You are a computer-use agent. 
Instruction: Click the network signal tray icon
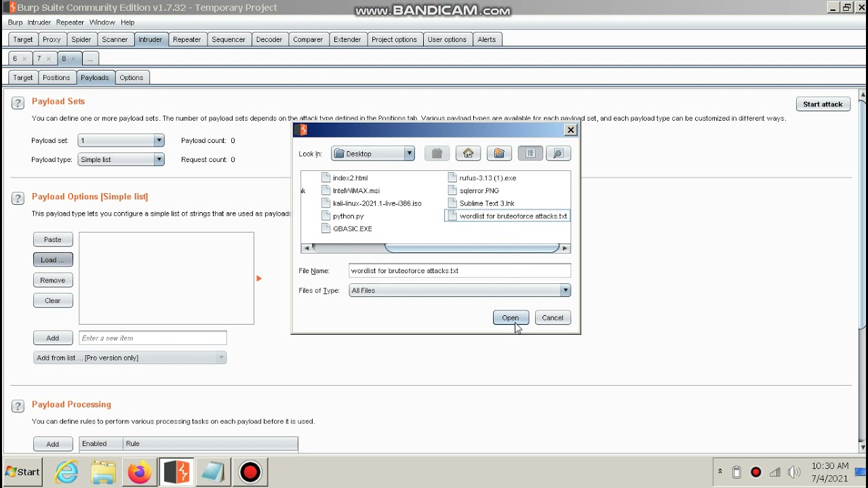[x=775, y=472]
